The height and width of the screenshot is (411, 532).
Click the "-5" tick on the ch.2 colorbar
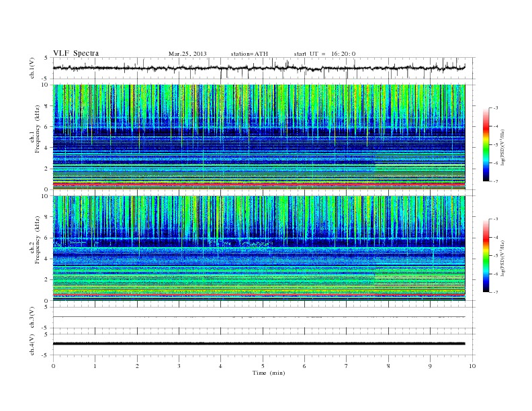click(496, 256)
